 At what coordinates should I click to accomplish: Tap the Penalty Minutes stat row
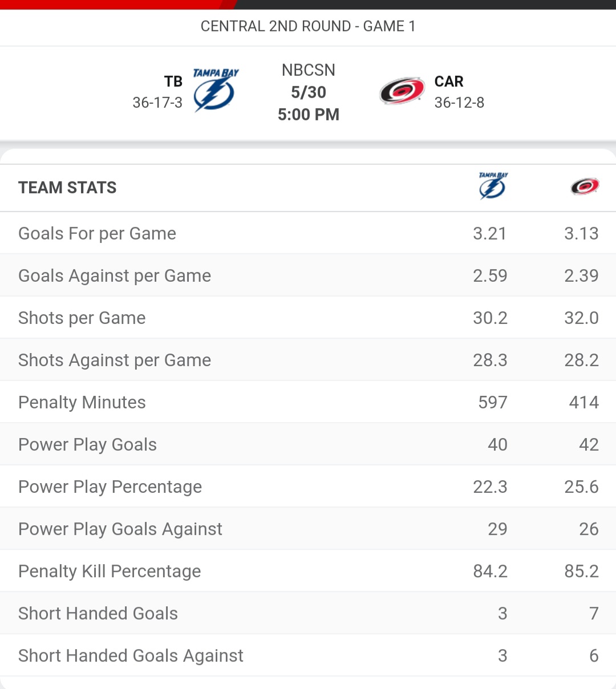tap(308, 402)
